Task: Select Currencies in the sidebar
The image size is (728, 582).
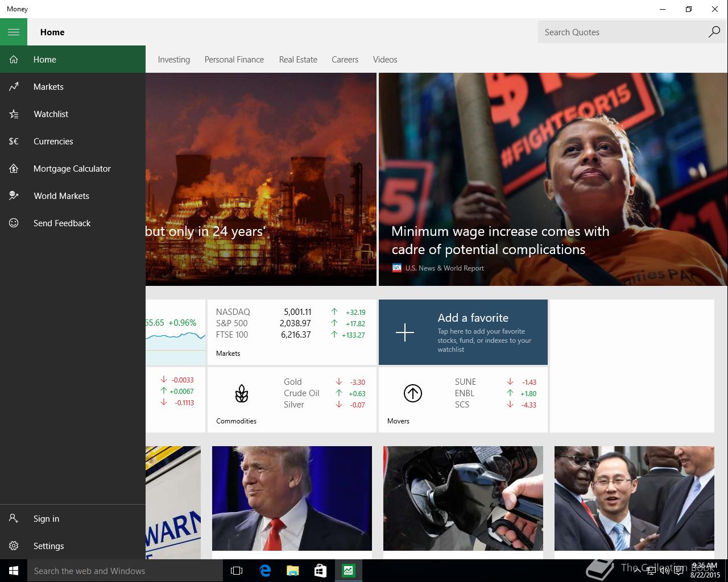Action: [73, 141]
